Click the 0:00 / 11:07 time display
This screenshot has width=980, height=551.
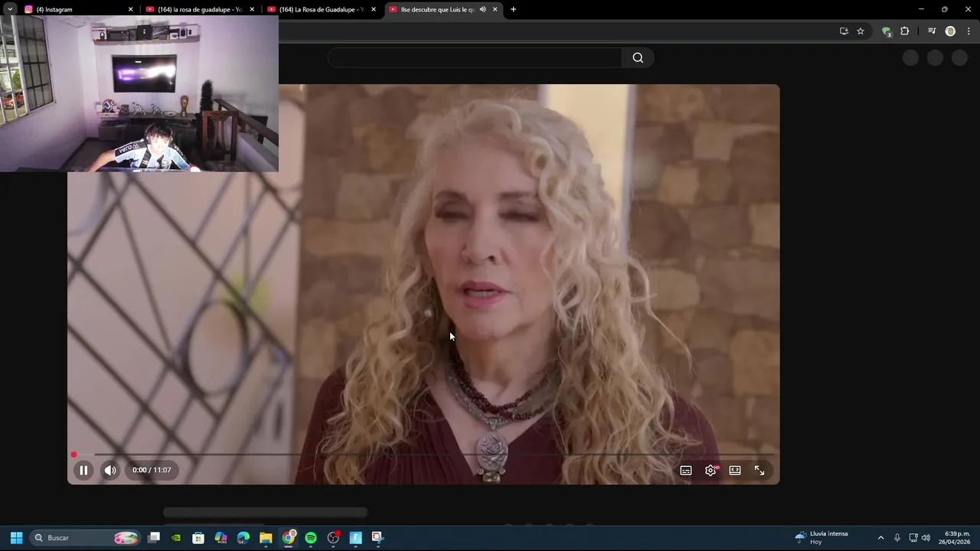[152, 470]
